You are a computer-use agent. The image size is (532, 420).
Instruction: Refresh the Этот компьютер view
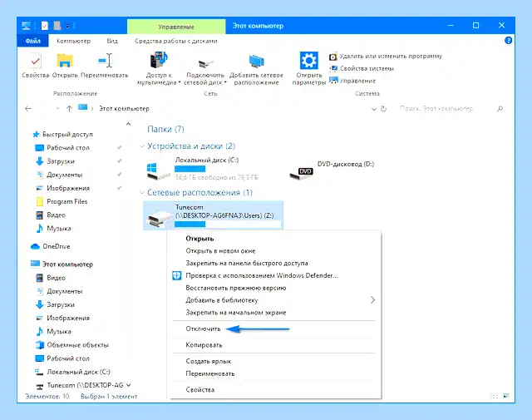tap(383, 109)
